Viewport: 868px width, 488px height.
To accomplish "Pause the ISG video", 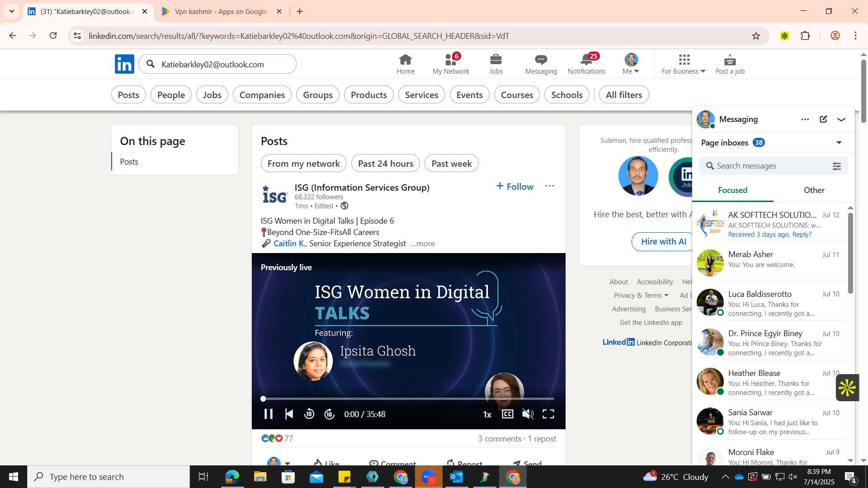I will (268, 414).
